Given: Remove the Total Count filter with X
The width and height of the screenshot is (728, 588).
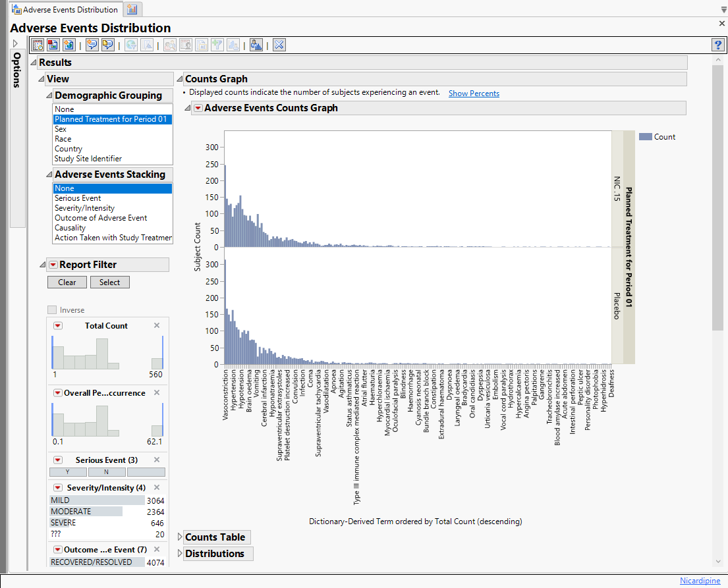Looking at the screenshot, I should pos(157,325).
